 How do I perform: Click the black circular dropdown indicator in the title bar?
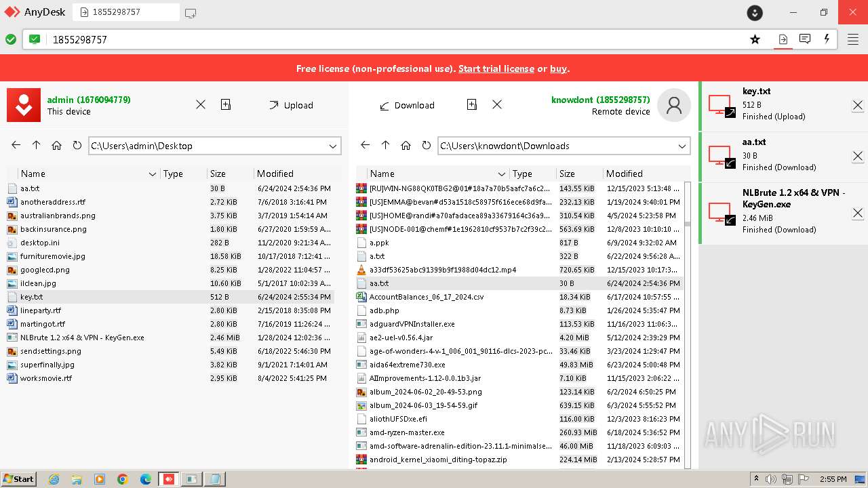click(755, 12)
